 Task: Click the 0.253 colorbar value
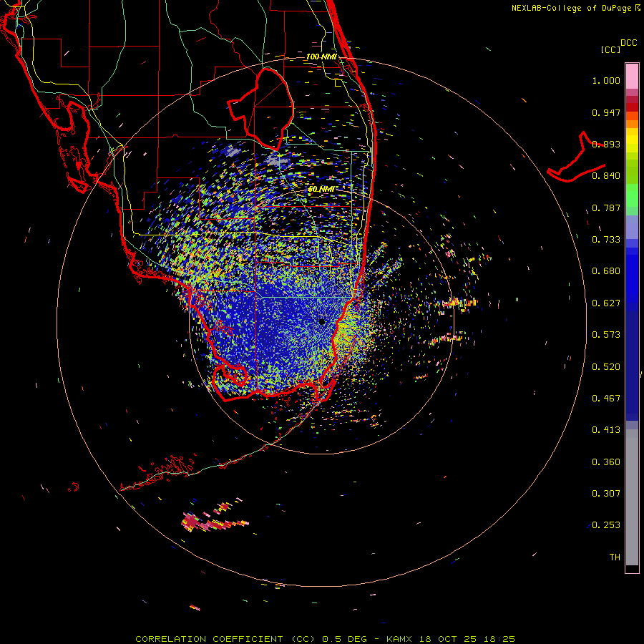[x=606, y=525]
